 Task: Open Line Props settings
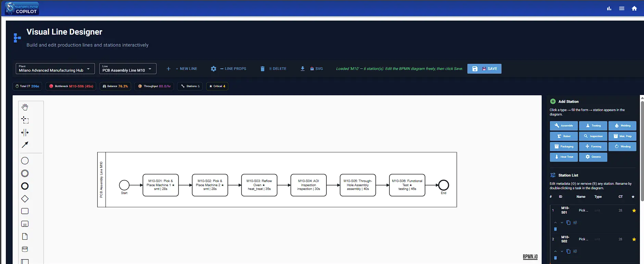click(229, 69)
